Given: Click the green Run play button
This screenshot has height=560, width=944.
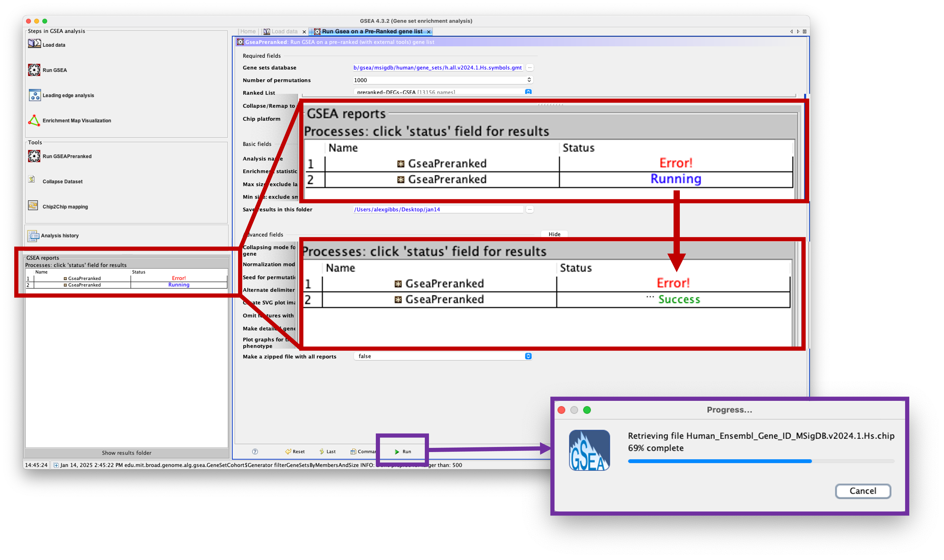Looking at the screenshot, I should [403, 451].
